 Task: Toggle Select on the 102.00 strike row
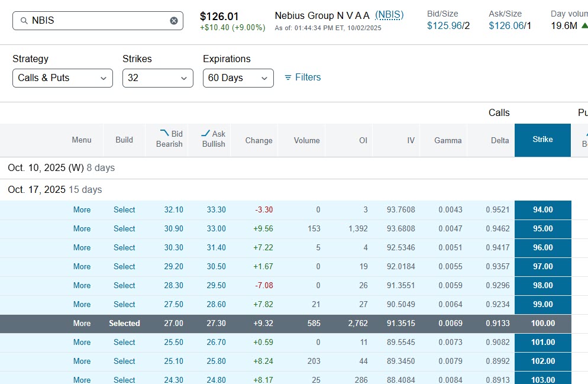[124, 362]
